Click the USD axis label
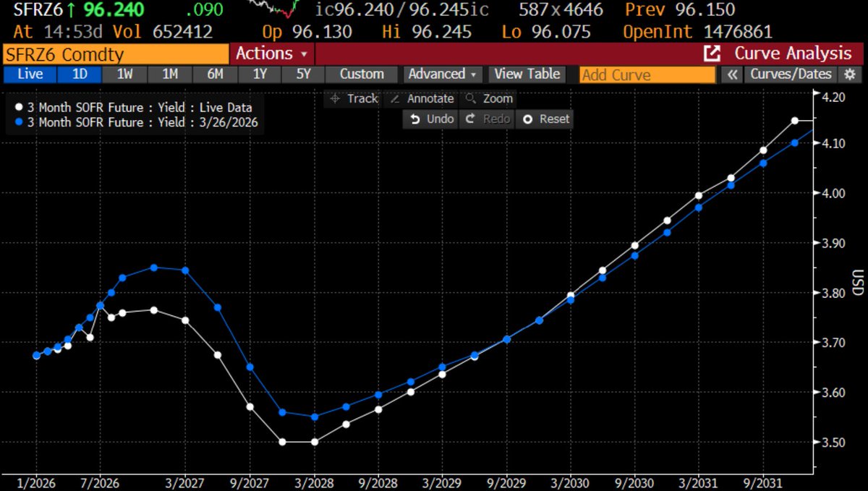This screenshot has height=491, width=868. tap(858, 283)
